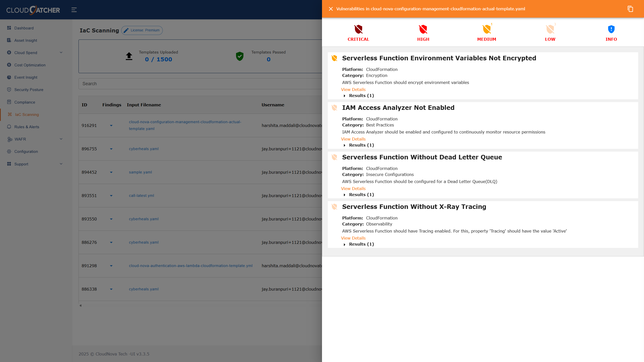Viewport: 644px width, 362px height.
Task: Open cloud-nova-authentication-aws-lambda template link
Action: (x=191, y=266)
